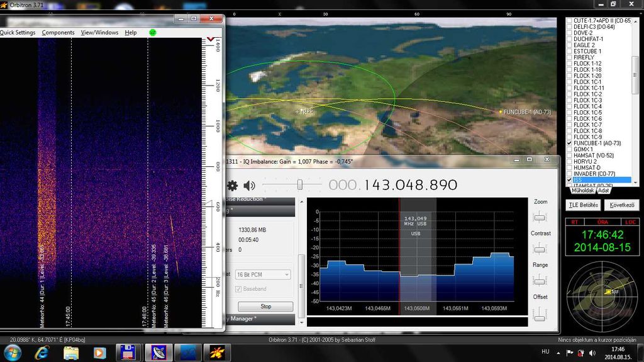Open the Components menu
The height and width of the screenshot is (362, 644).
pos(58,33)
